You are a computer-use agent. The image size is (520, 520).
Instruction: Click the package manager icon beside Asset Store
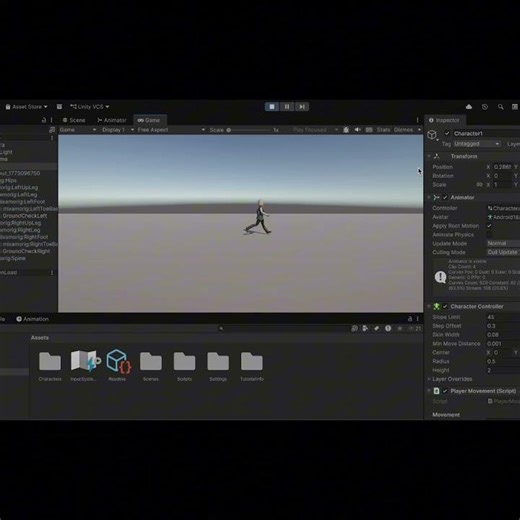click(x=59, y=107)
